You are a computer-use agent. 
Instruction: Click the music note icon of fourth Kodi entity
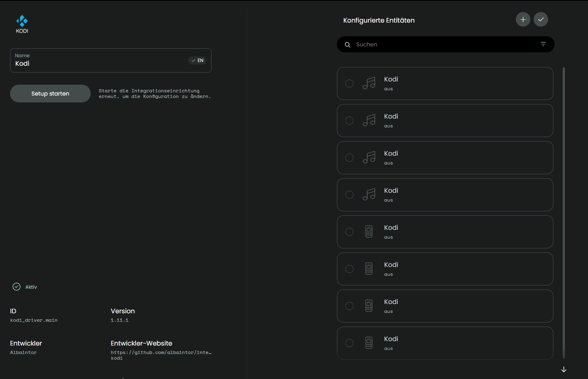[369, 195]
